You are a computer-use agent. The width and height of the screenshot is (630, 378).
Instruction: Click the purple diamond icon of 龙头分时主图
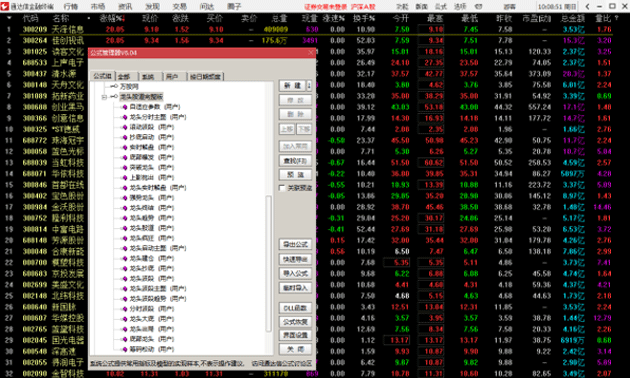pyautogui.click(x=125, y=117)
